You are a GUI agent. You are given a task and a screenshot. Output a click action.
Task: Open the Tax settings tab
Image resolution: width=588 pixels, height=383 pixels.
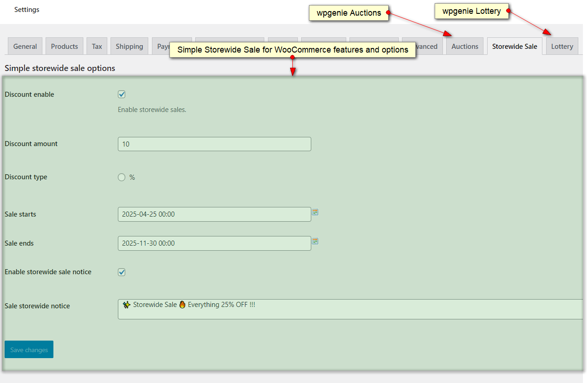(97, 46)
